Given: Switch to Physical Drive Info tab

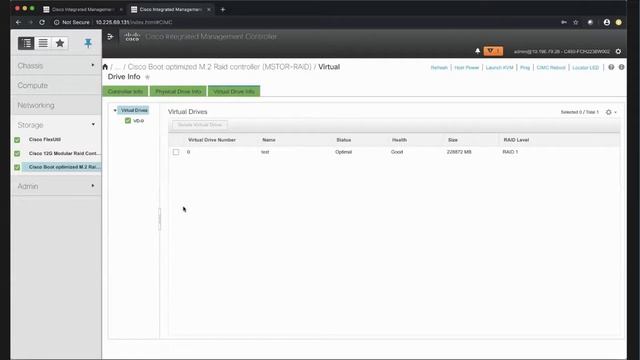Looking at the screenshot, I should click(178, 91).
